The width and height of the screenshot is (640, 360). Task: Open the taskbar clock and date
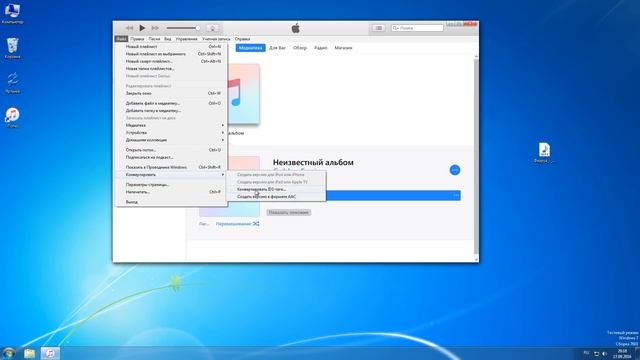click(x=622, y=353)
